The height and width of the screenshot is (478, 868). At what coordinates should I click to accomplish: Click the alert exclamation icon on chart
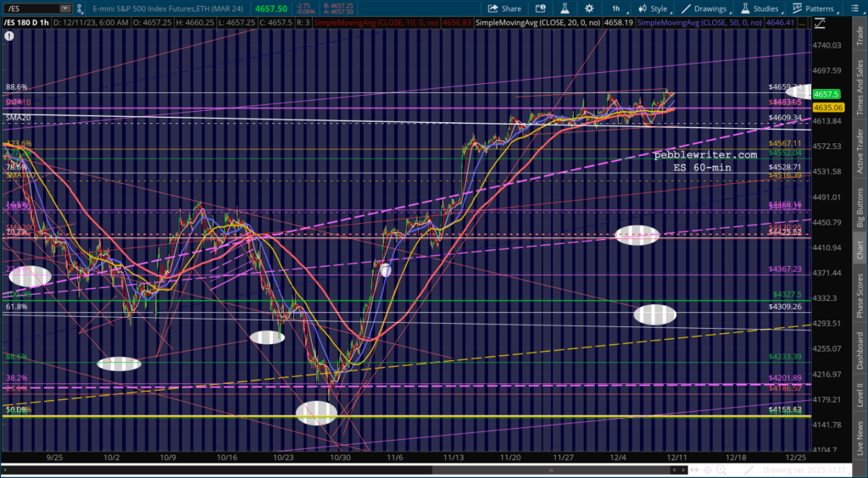click(8, 36)
